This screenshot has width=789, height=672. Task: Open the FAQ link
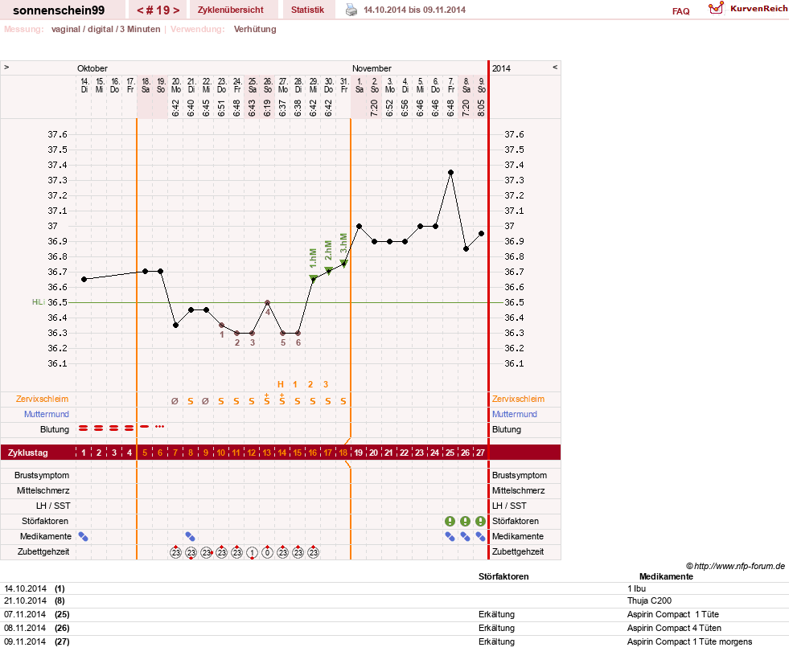point(680,11)
